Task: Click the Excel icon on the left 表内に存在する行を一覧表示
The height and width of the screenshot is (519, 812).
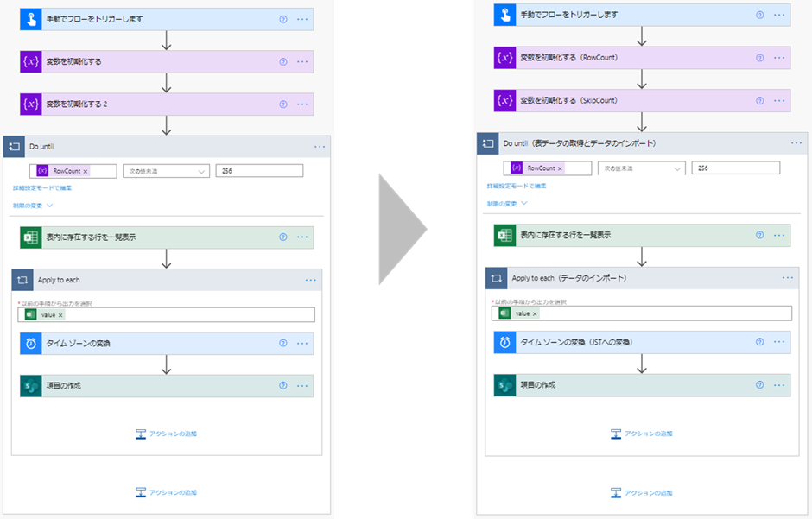Action: click(x=31, y=237)
